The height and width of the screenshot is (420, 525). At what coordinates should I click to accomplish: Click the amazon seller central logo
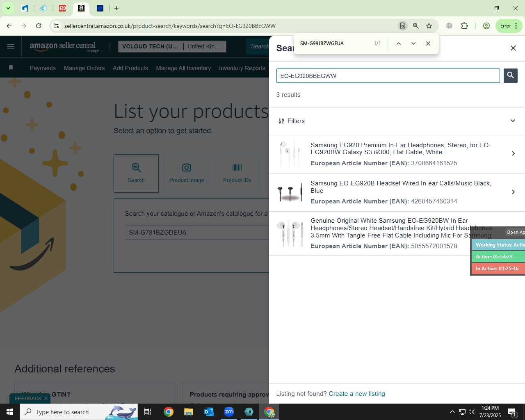click(64, 47)
